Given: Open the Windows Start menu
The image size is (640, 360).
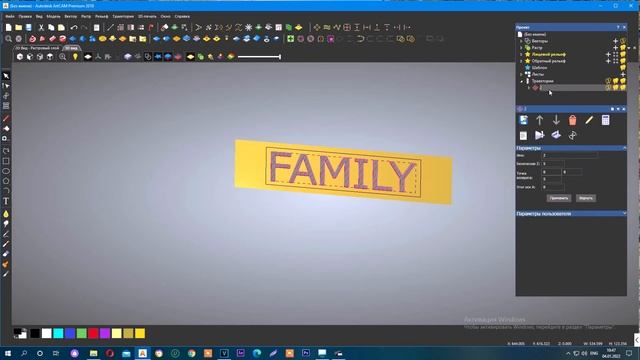Looking at the screenshot, I should (8, 353).
